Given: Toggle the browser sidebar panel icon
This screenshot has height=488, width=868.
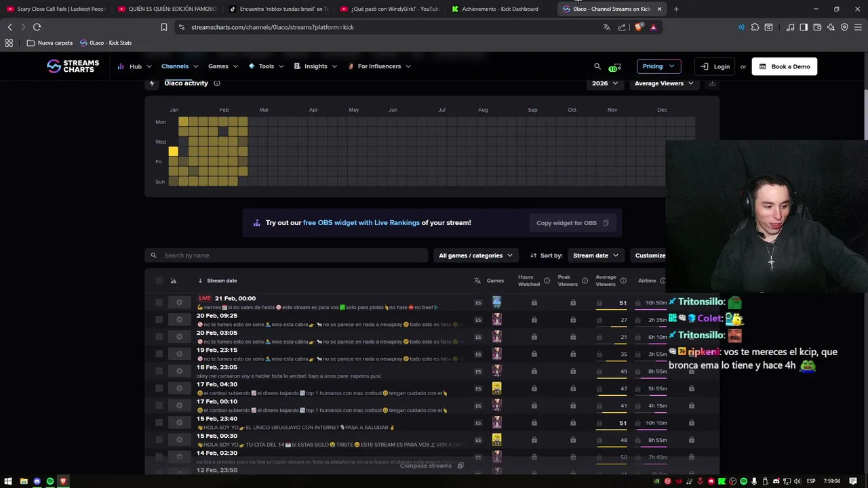Looking at the screenshot, I should (x=804, y=27).
